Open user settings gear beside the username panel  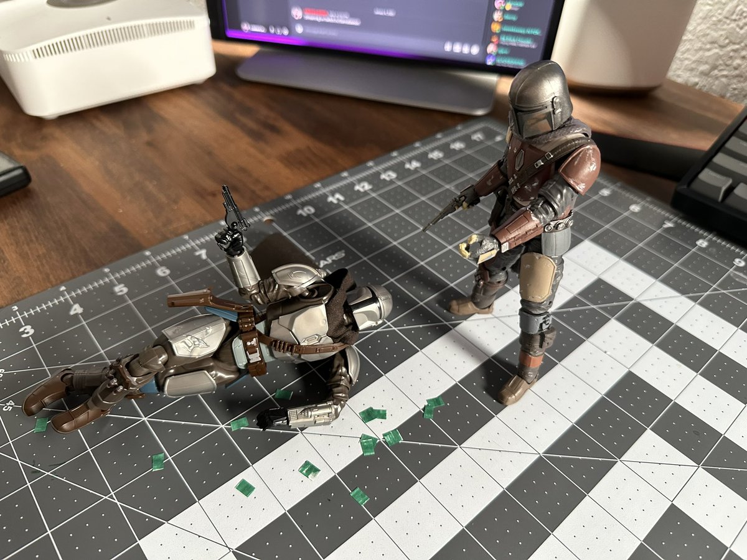pos(285,30)
